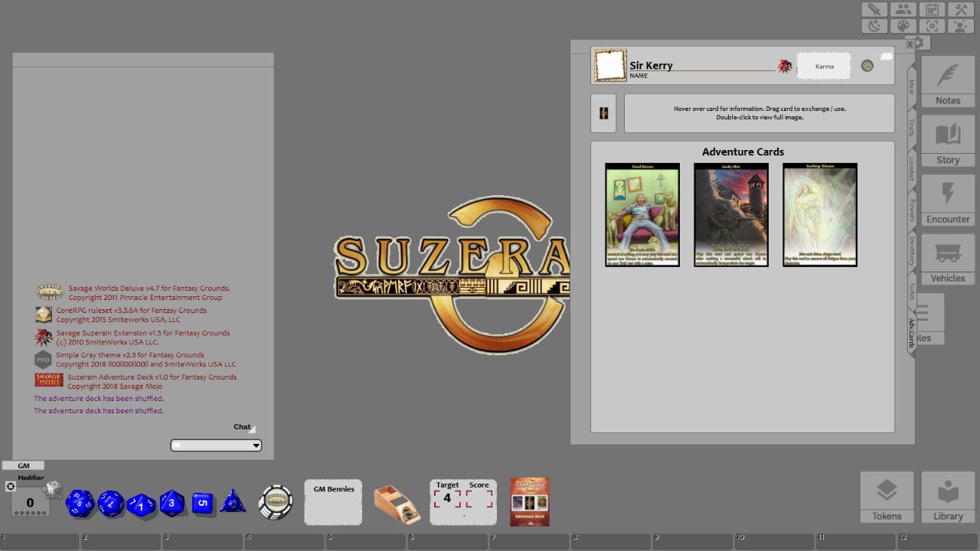This screenshot has height=551, width=980.
Task: Open the Adventure Deck hotbar icon
Action: pos(529,502)
